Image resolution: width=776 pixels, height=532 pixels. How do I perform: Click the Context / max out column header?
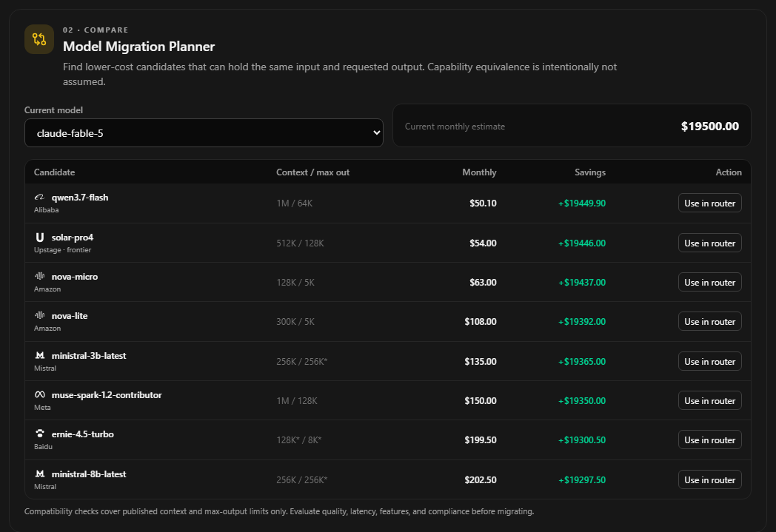click(x=312, y=172)
